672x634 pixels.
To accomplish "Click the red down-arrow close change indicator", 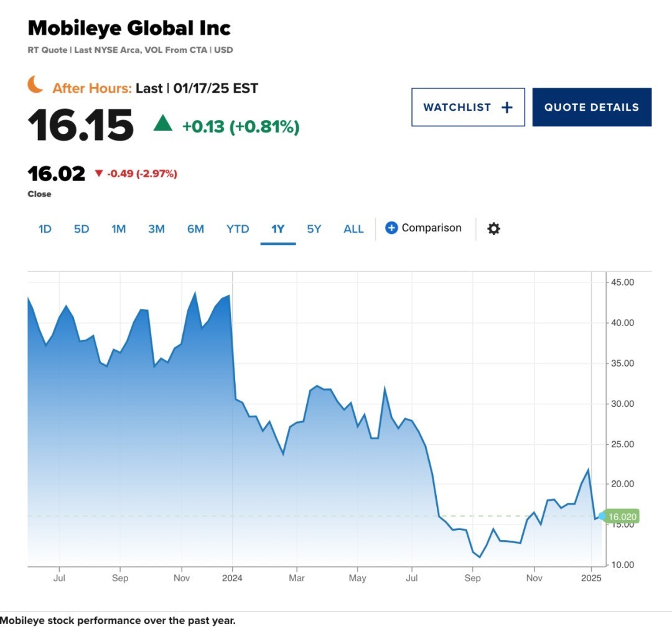I will coord(98,174).
